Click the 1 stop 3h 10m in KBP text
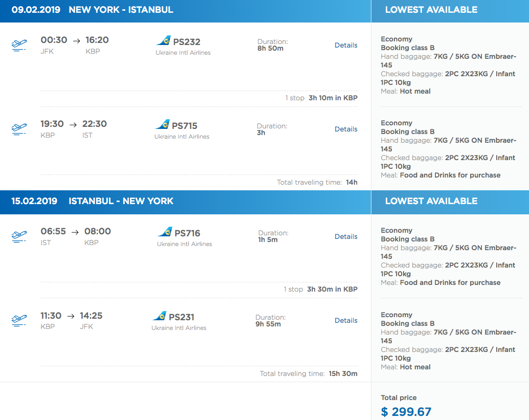Image resolution: width=529 pixels, height=420 pixels. 321,98
